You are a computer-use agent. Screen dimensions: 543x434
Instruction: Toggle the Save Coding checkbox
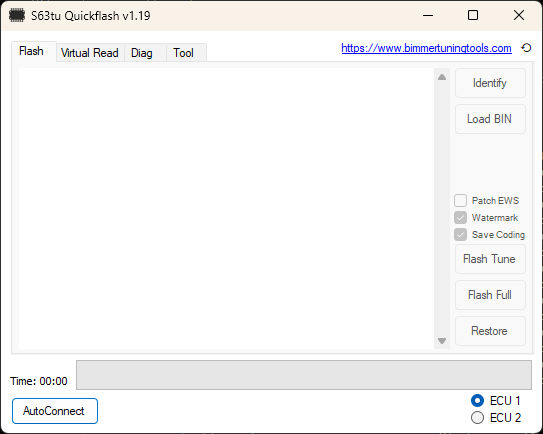[x=460, y=234]
